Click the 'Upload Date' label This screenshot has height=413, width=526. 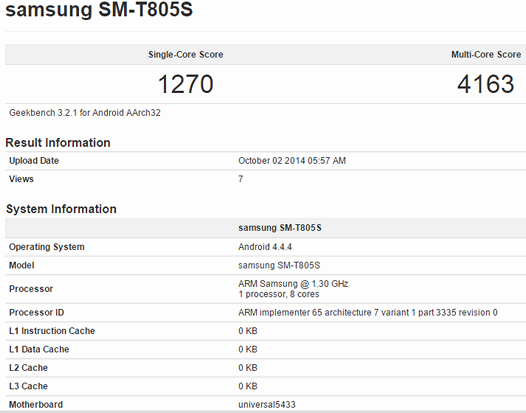(34, 161)
